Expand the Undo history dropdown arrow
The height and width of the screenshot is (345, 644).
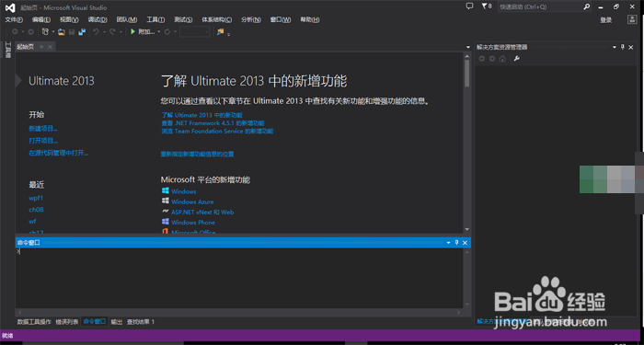click(x=104, y=31)
